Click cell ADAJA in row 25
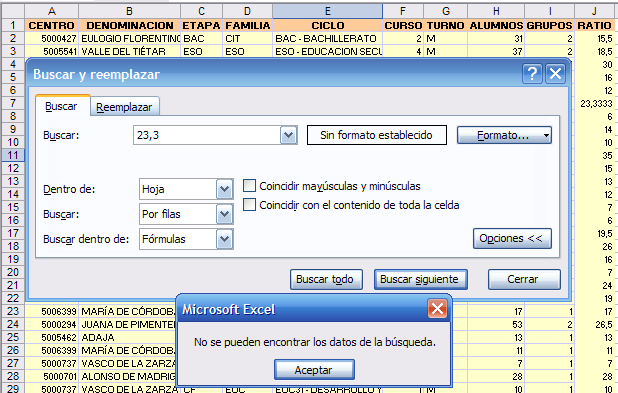Viewport: 618px width, 393px height. (x=127, y=337)
